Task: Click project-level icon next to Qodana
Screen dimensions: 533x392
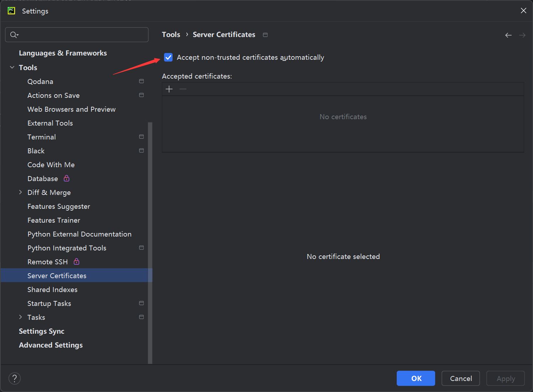Action: tap(141, 81)
